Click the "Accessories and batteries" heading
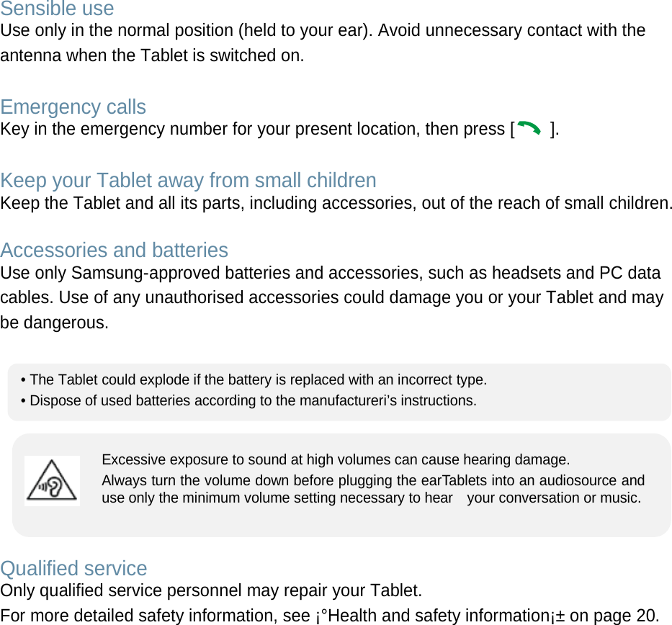 click(114, 251)
